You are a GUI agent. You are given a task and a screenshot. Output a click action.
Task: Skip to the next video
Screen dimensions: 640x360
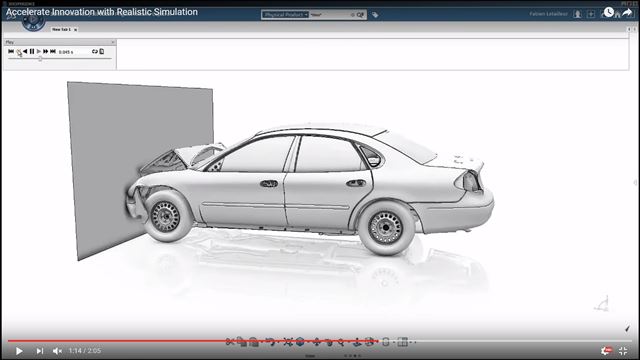[x=40, y=351]
